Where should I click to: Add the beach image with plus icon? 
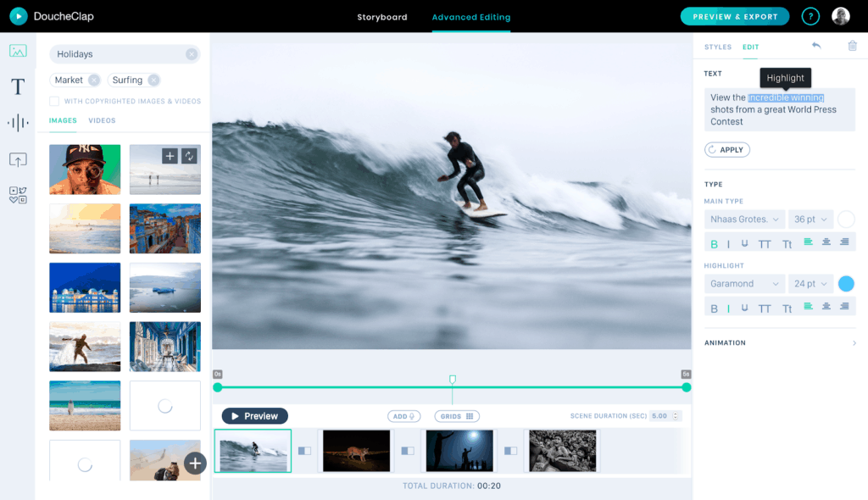(x=170, y=156)
